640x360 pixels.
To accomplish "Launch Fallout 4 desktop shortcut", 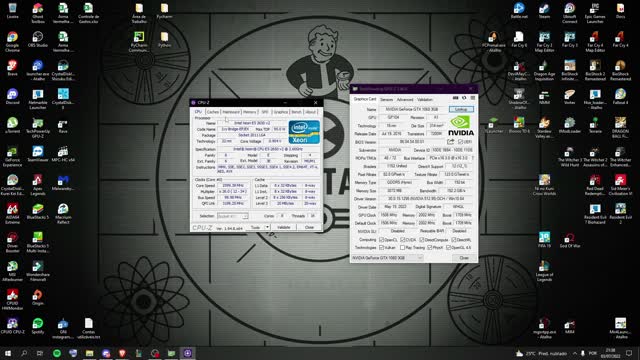I will coord(620,97).
